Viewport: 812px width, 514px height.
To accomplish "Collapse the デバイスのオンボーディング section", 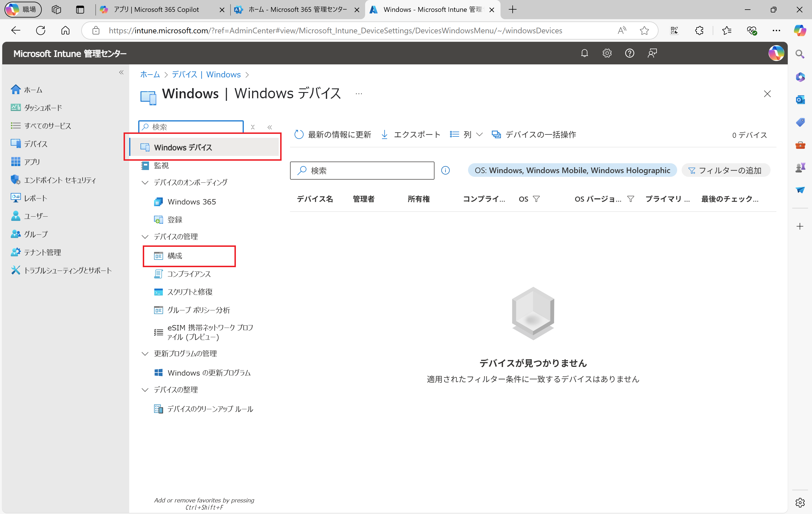I will click(x=145, y=183).
